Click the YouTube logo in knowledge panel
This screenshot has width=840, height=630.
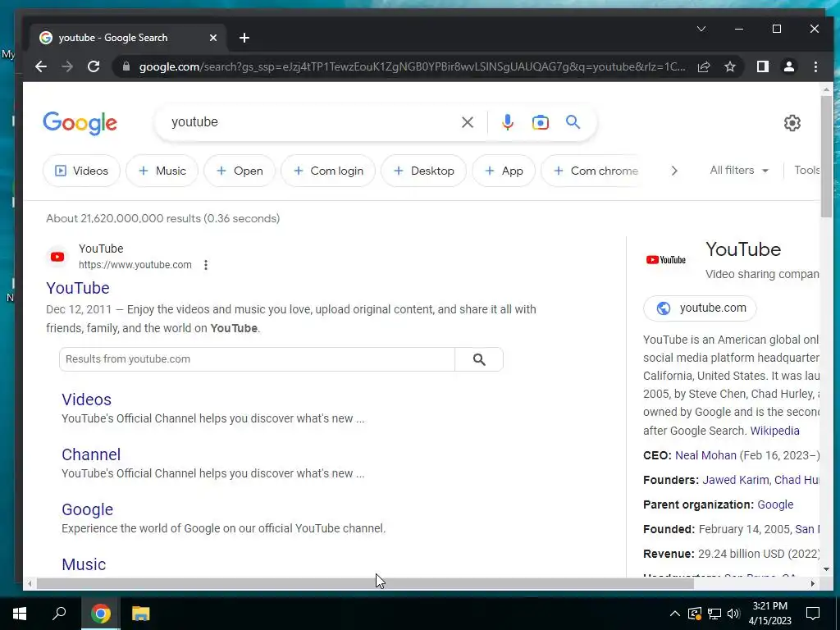click(666, 260)
